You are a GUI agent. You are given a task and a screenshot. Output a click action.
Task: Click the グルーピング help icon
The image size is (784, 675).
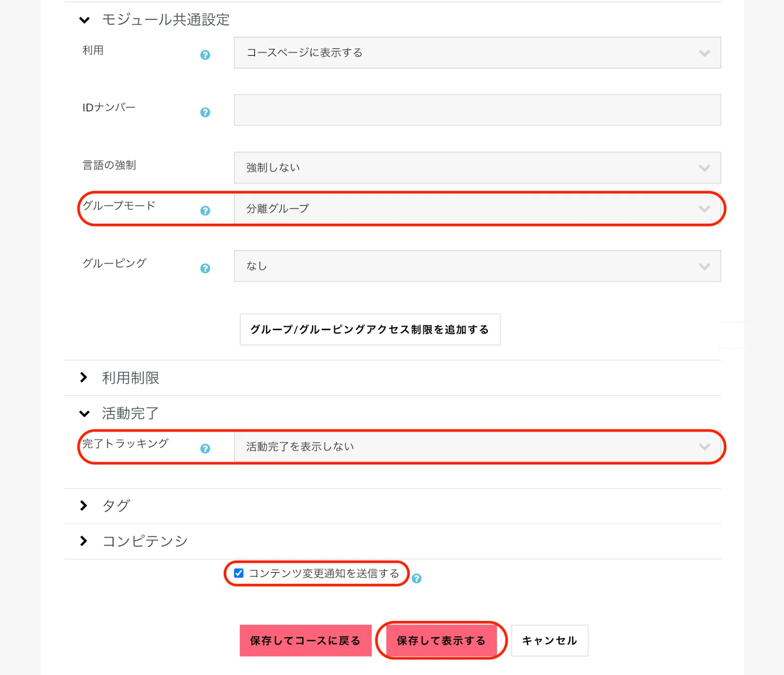tap(205, 268)
